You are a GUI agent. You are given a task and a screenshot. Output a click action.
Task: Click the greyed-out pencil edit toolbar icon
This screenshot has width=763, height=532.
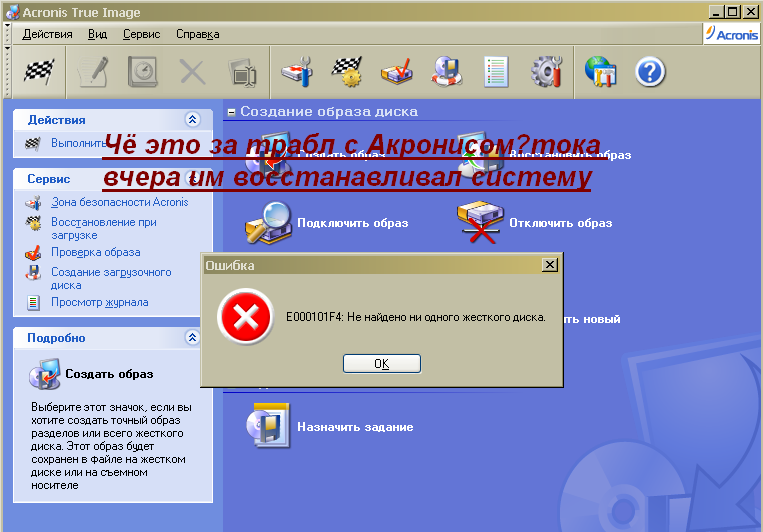pyautogui.click(x=93, y=72)
